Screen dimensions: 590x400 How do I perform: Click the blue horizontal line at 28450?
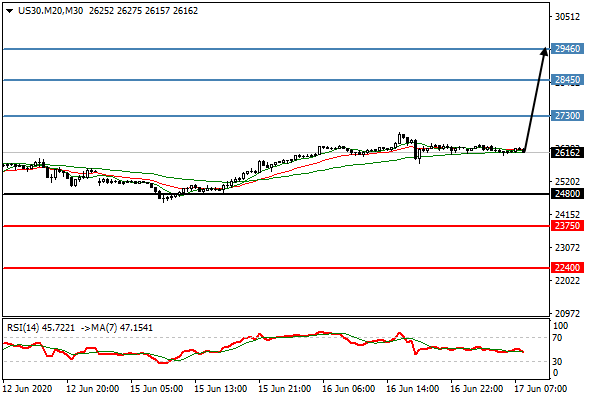[277, 80]
